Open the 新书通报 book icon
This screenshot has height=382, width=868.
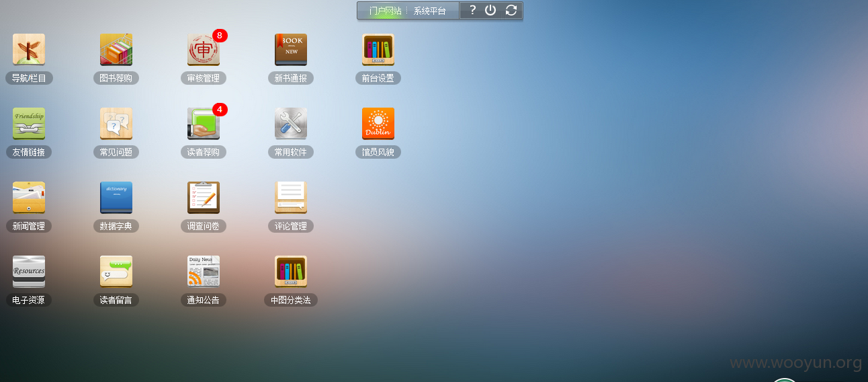click(x=291, y=50)
